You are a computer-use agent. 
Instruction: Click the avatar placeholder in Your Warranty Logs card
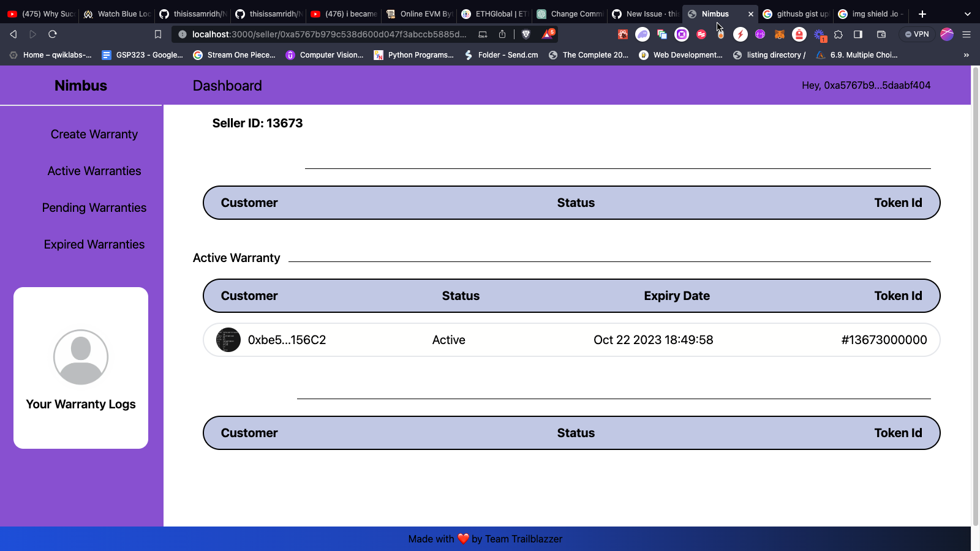[80, 357]
